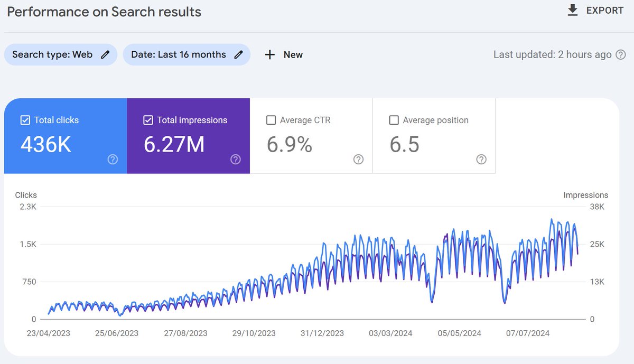
Task: Click the 29/10/2023 date label
Action: pyautogui.click(x=254, y=333)
